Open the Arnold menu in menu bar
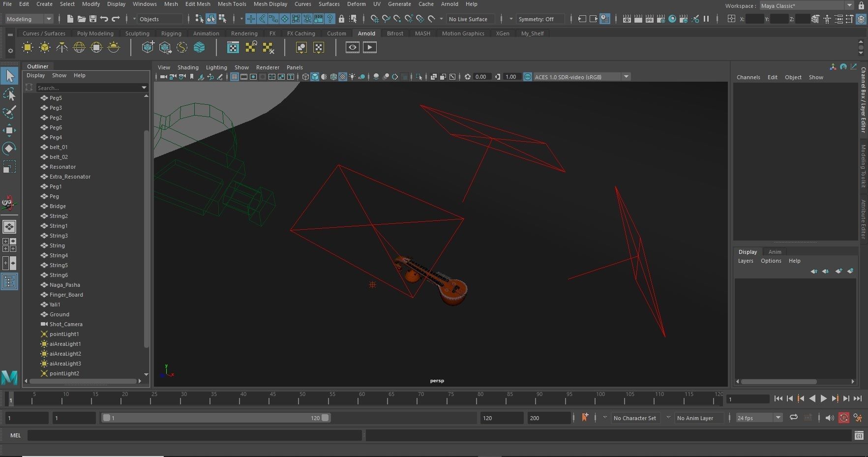This screenshot has width=868, height=457. pyautogui.click(x=449, y=4)
